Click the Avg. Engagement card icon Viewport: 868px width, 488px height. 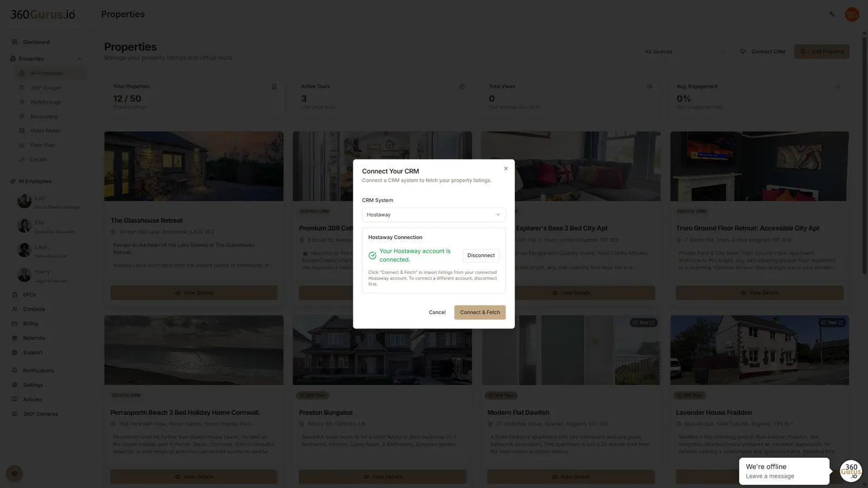(838, 87)
